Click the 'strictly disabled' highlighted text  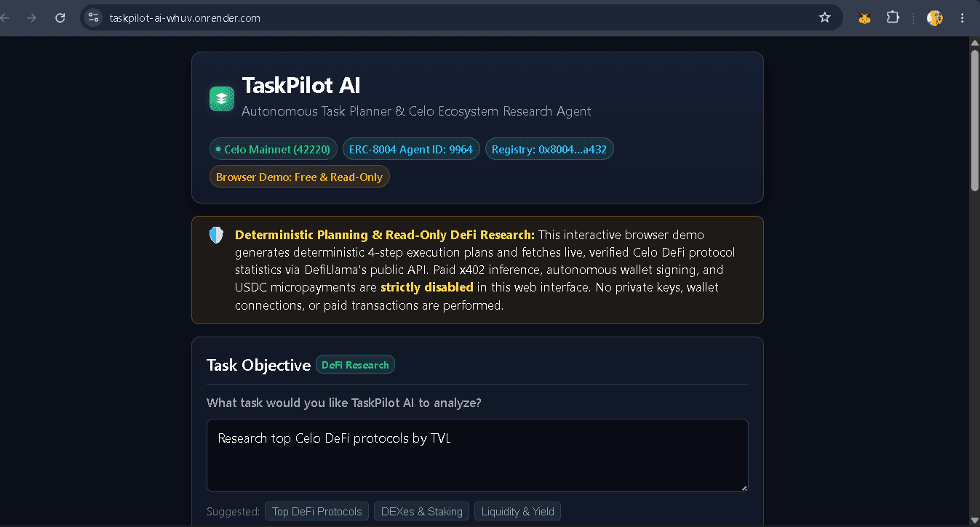(x=427, y=287)
